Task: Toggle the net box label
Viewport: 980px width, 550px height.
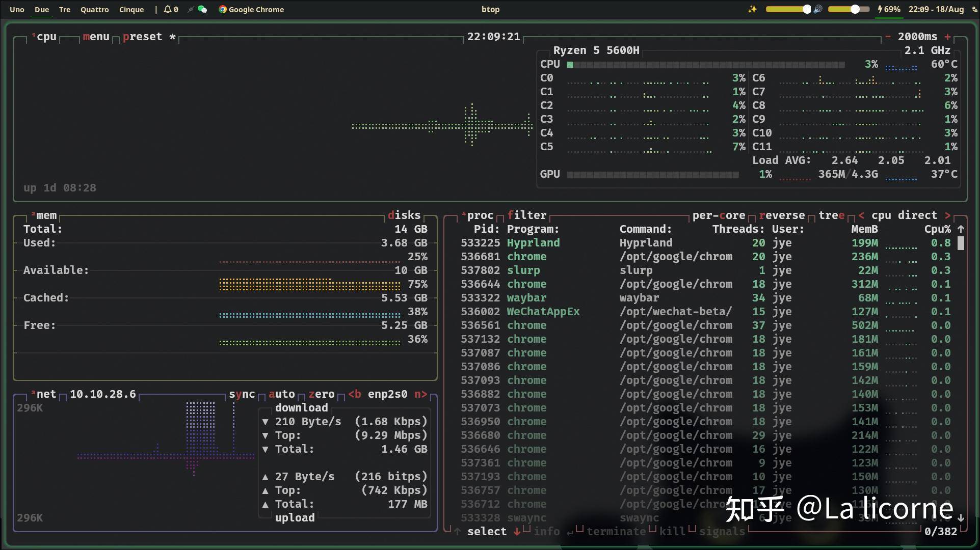Action: [44, 394]
